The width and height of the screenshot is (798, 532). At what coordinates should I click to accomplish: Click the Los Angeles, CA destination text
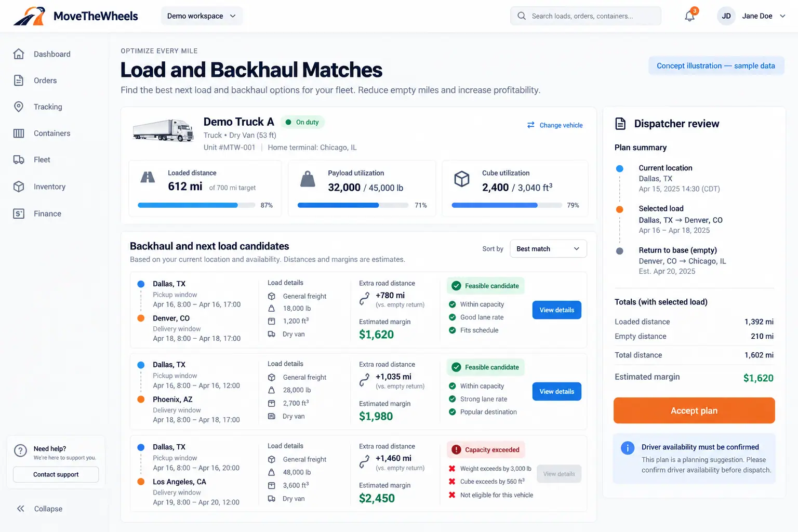coord(179,482)
